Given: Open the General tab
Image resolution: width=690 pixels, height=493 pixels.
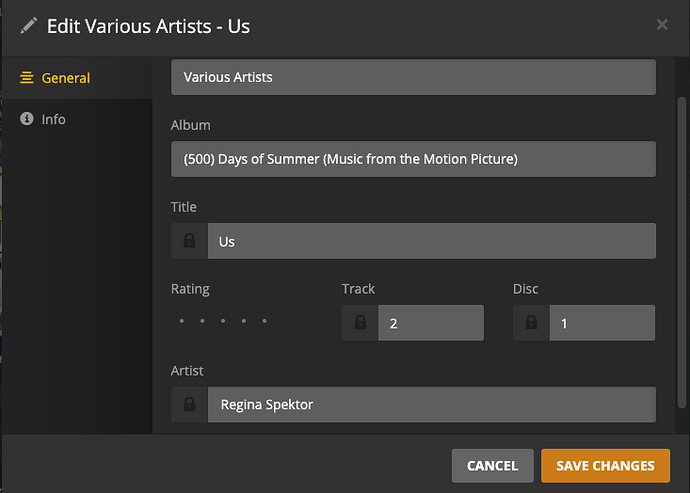Looking at the screenshot, I should tap(65, 78).
